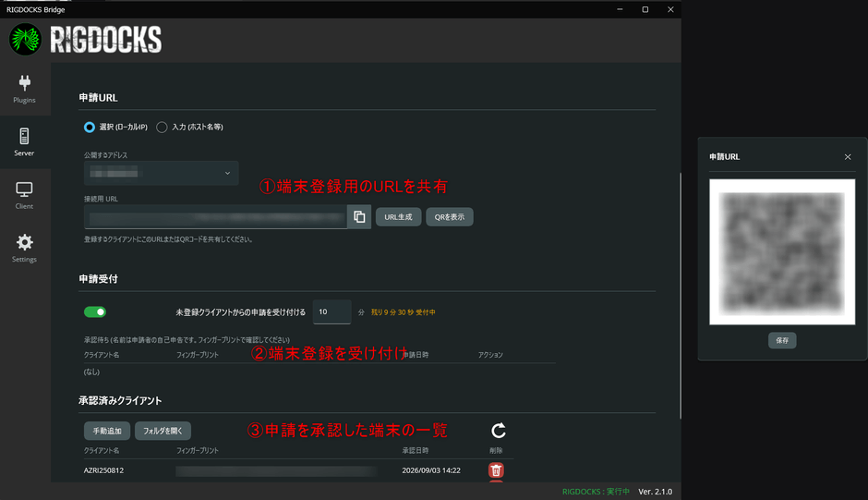Click the remaining time 残り9分30秒 text
868x500 pixels.
point(403,312)
